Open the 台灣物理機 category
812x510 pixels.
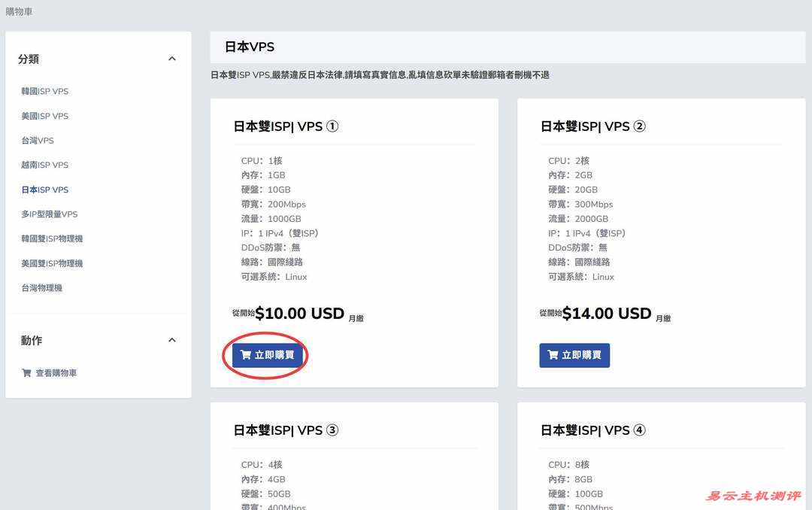[42, 288]
